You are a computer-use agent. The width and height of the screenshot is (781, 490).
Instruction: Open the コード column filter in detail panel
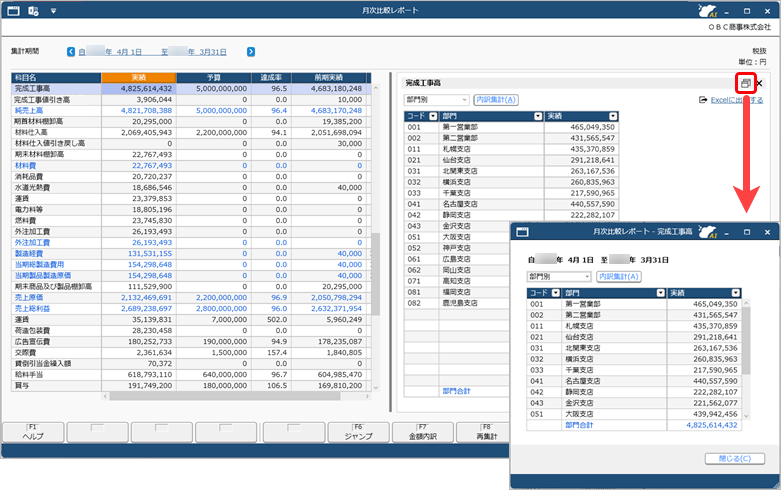pyautogui.click(x=433, y=116)
